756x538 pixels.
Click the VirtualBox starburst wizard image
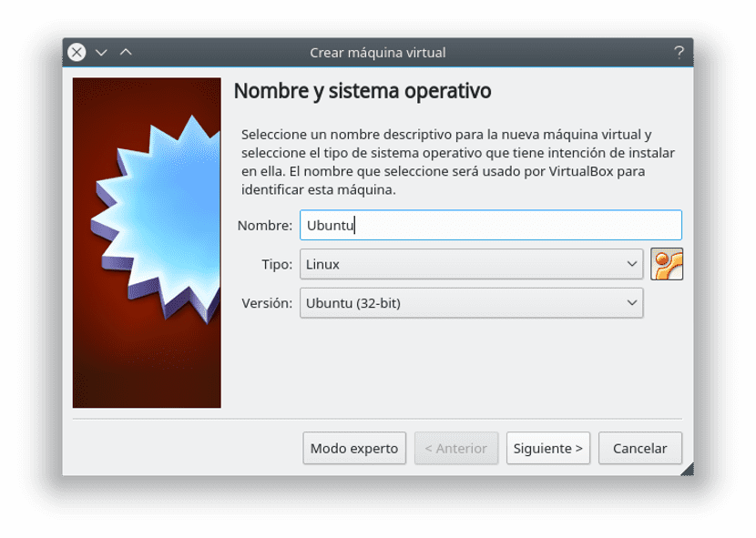coord(147,242)
